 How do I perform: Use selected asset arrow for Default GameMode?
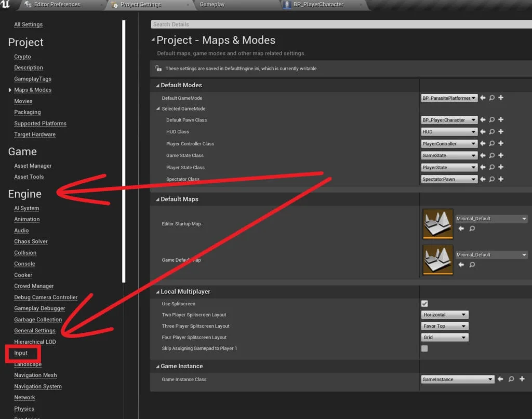point(483,98)
